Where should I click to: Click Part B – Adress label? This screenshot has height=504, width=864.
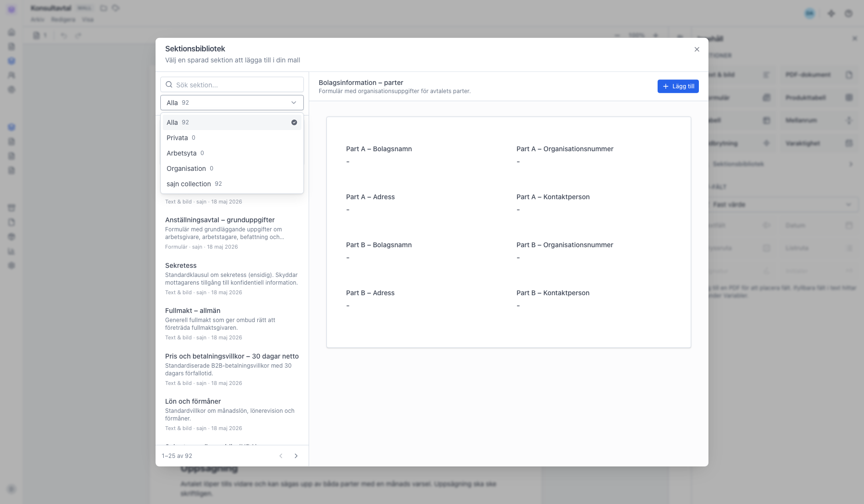(x=370, y=293)
